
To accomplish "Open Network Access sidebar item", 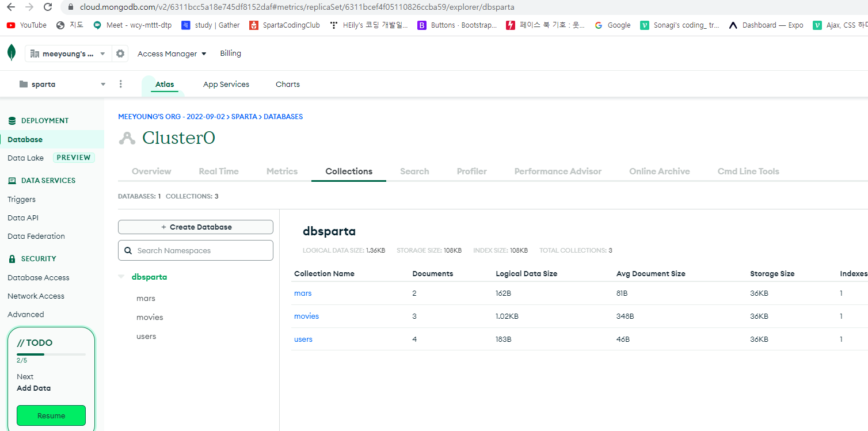I will point(36,296).
